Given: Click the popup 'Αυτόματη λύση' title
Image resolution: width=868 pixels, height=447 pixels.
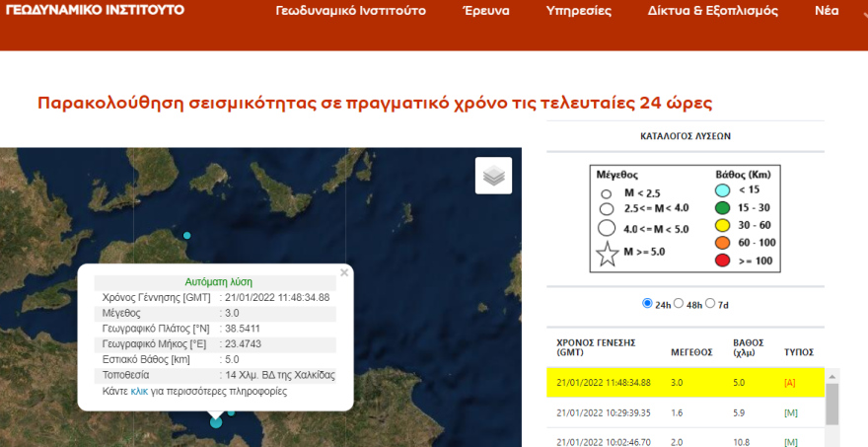Looking at the screenshot, I should (219, 282).
